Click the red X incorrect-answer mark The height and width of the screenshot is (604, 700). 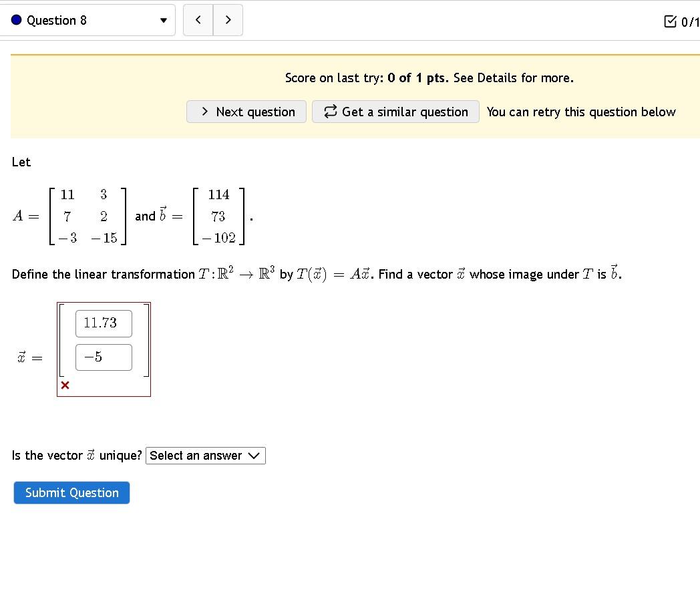coord(65,385)
